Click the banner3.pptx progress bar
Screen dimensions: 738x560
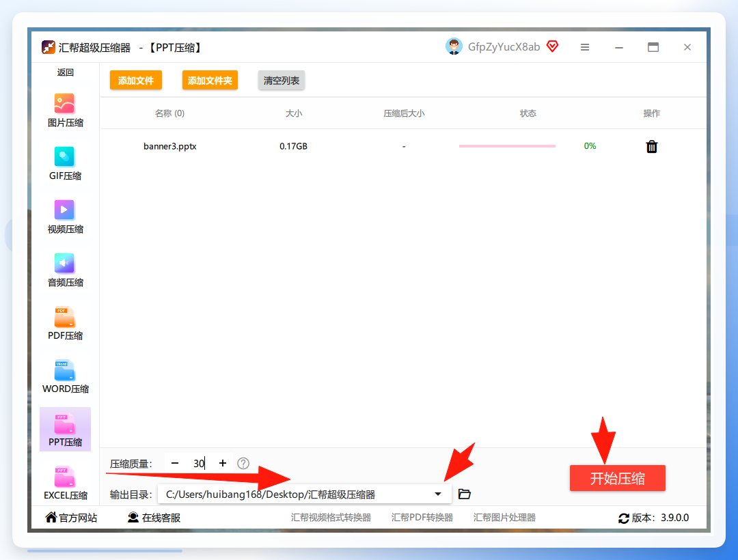[507, 146]
